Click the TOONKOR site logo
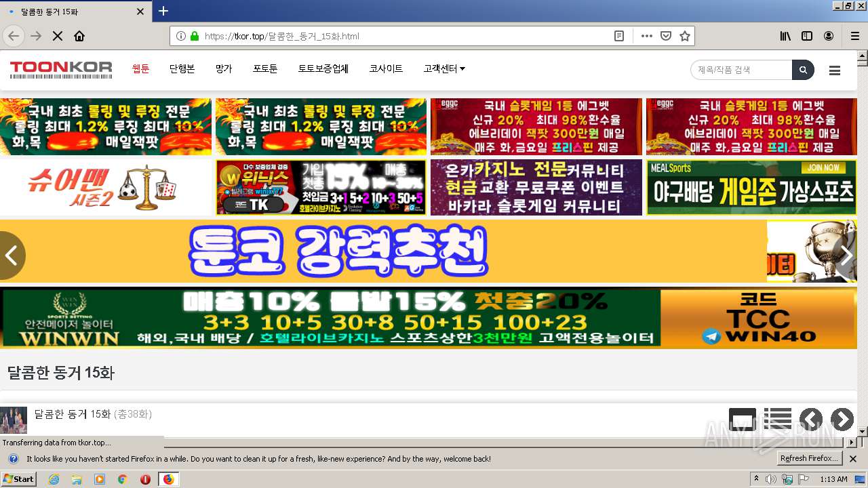This screenshot has height=488, width=868. 61,69
